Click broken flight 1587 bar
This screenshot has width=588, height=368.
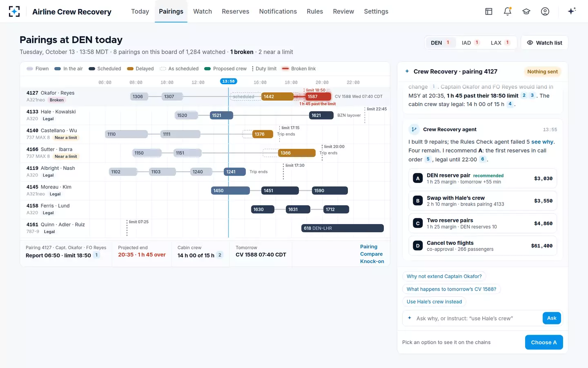(x=318, y=96)
